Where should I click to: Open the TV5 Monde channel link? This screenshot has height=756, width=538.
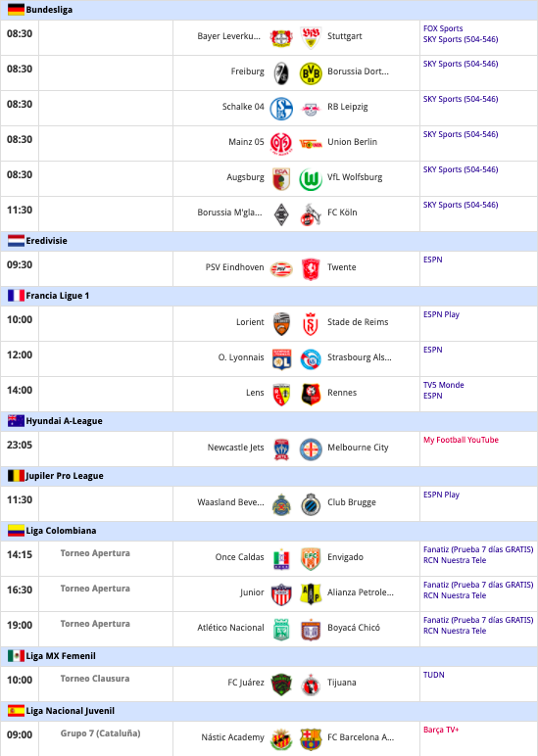pos(443,385)
